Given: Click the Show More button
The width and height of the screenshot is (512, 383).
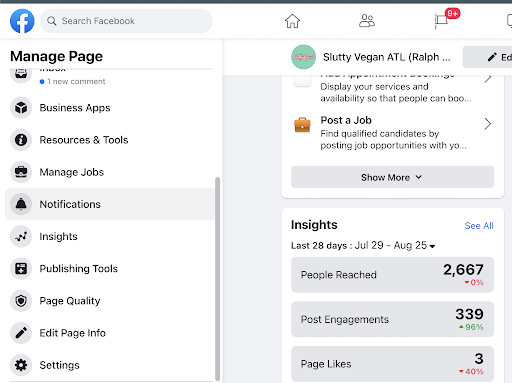Looking at the screenshot, I should tap(392, 177).
